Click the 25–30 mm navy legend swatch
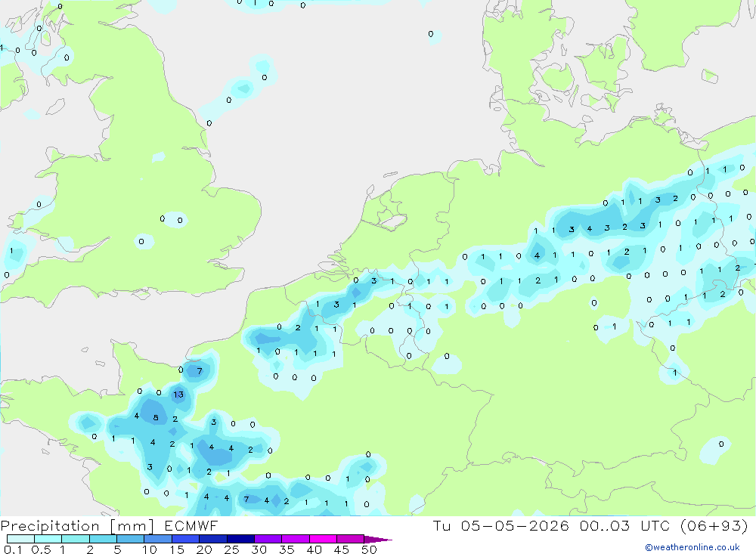756x554 pixels. coord(240,539)
